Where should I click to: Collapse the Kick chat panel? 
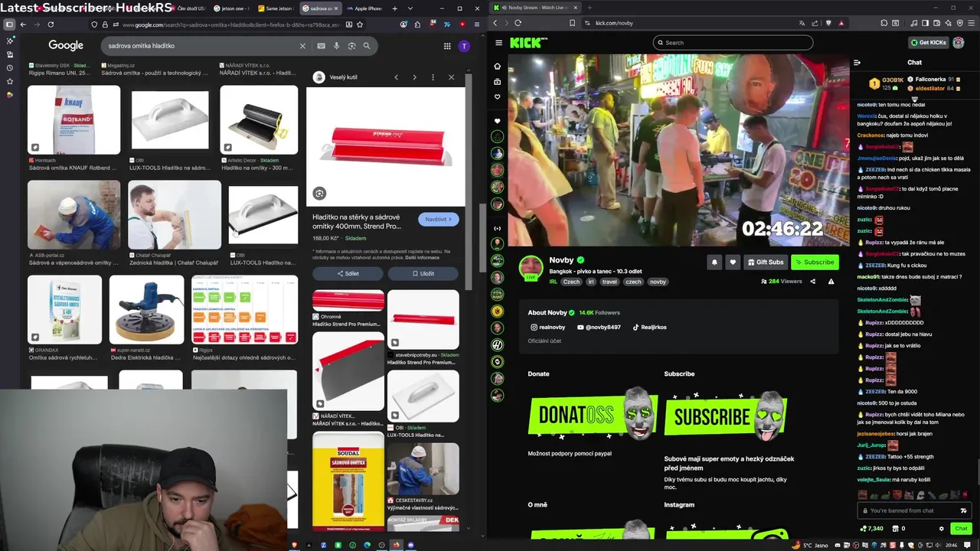(x=857, y=63)
